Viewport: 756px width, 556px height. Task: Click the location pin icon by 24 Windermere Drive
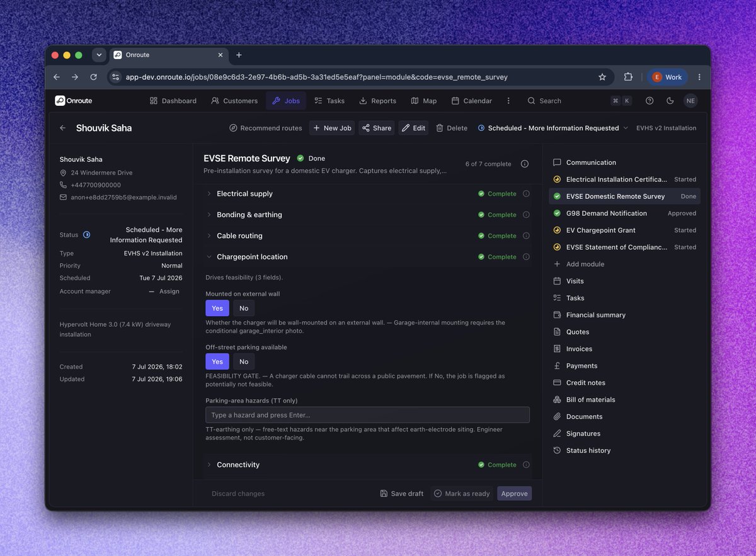tap(63, 173)
